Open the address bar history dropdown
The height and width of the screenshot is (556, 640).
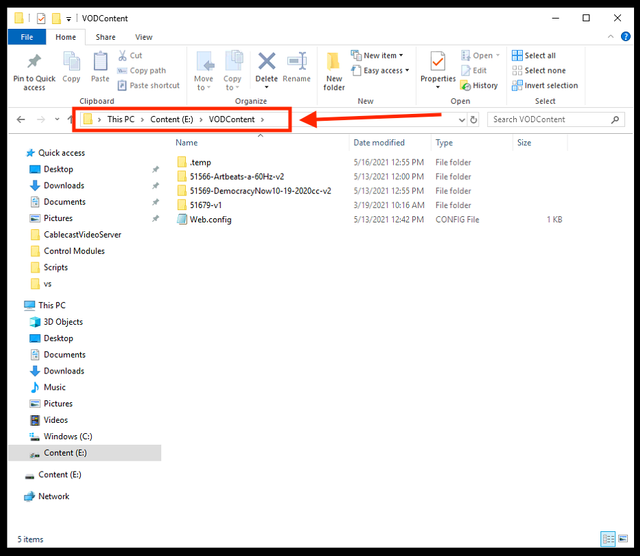tap(462, 120)
